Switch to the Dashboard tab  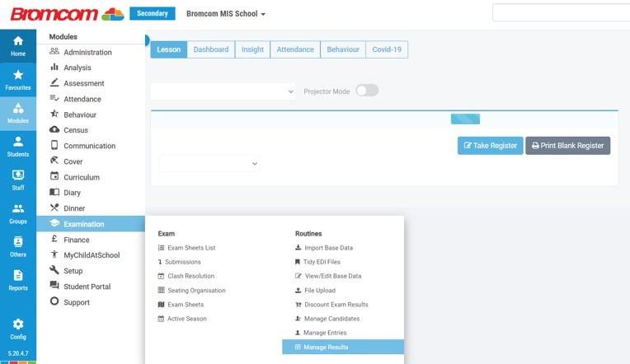point(211,49)
